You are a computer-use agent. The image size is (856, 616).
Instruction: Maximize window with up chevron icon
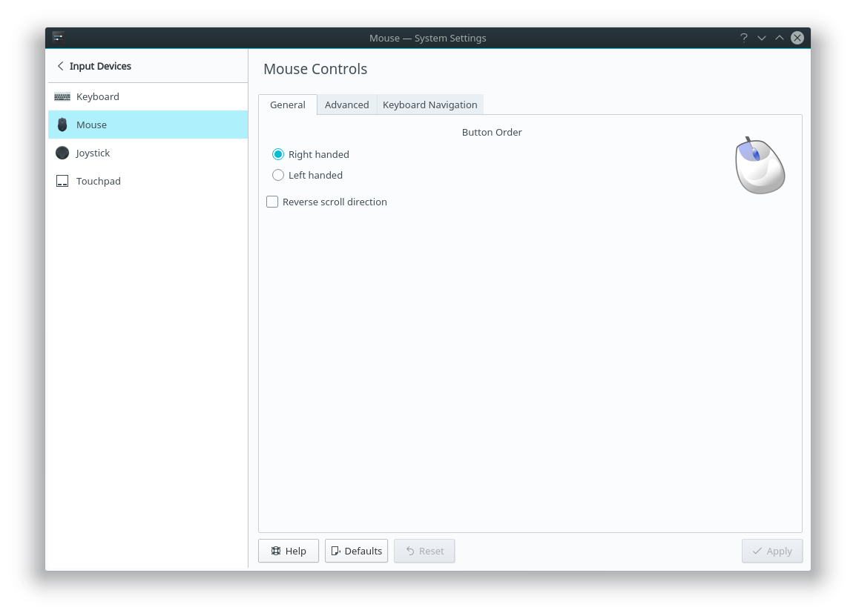point(780,38)
